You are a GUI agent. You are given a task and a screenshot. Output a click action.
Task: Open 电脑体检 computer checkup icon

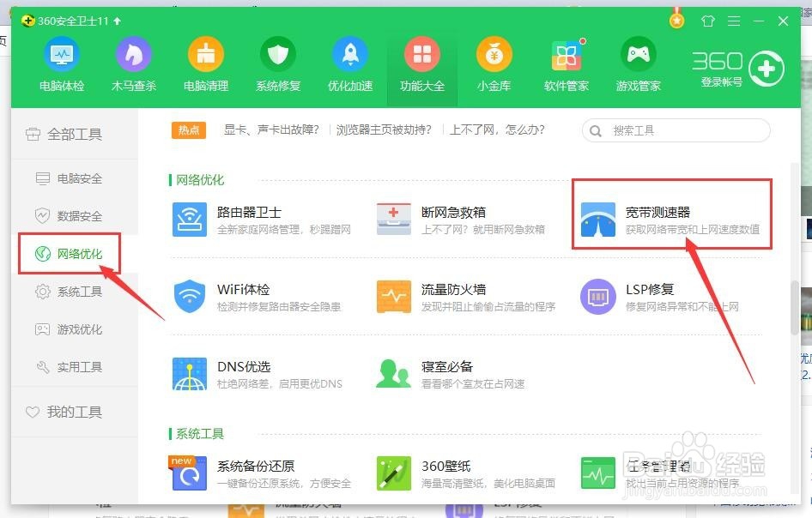[62, 54]
